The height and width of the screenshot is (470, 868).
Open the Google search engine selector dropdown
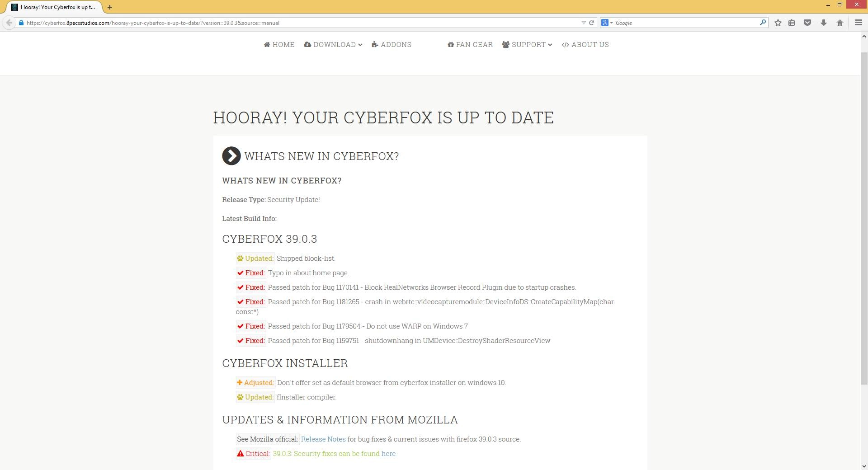coord(607,23)
